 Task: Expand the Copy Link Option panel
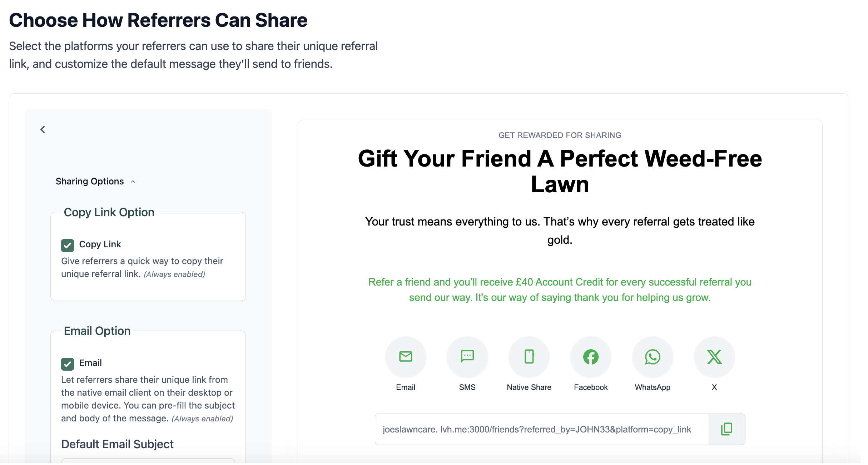[109, 212]
